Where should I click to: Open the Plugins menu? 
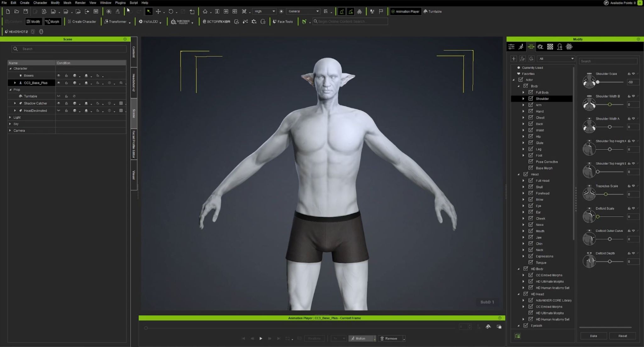120,3
